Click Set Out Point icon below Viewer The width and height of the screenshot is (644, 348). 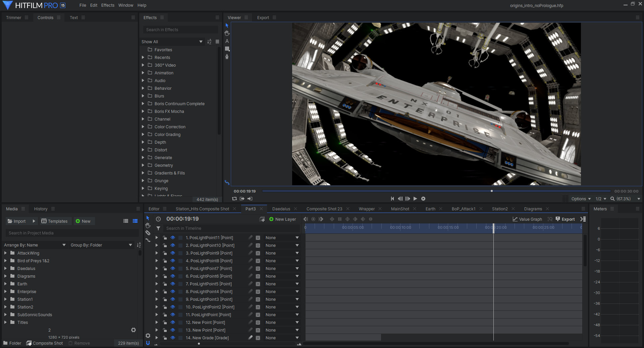coord(242,199)
